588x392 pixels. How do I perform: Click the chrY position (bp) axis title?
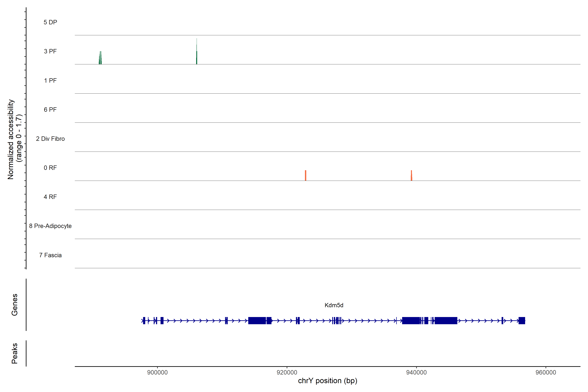click(x=327, y=381)
